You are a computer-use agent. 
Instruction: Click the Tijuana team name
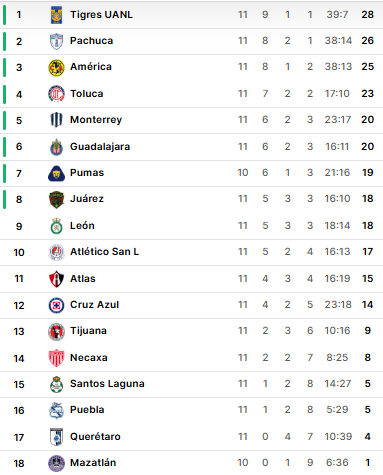pyautogui.click(x=88, y=331)
